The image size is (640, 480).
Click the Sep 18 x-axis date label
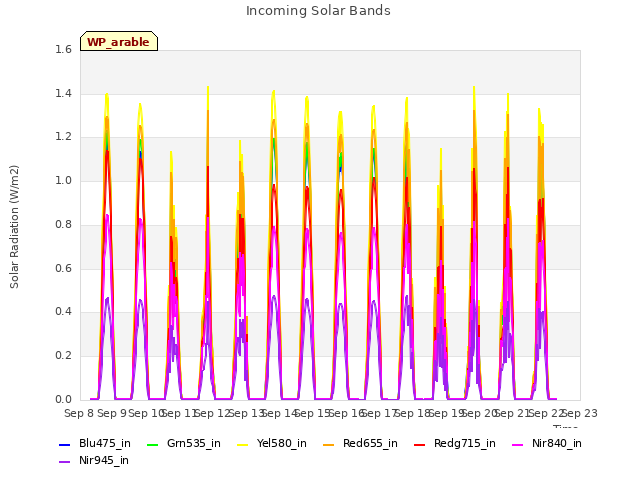click(413, 414)
